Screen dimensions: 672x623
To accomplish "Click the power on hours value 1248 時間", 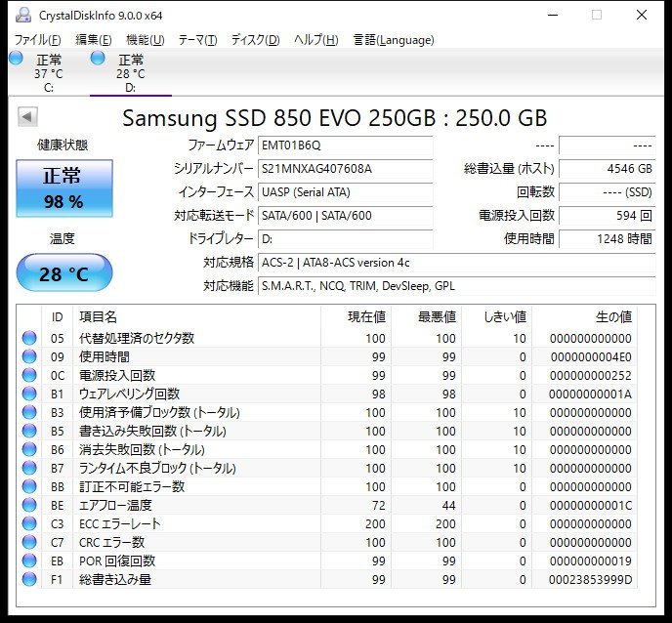I will pos(608,238).
